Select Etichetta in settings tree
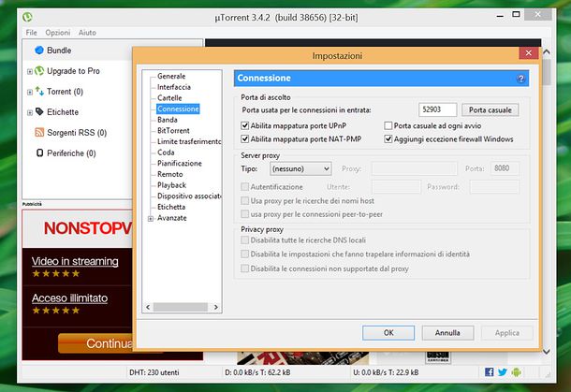 [171, 207]
